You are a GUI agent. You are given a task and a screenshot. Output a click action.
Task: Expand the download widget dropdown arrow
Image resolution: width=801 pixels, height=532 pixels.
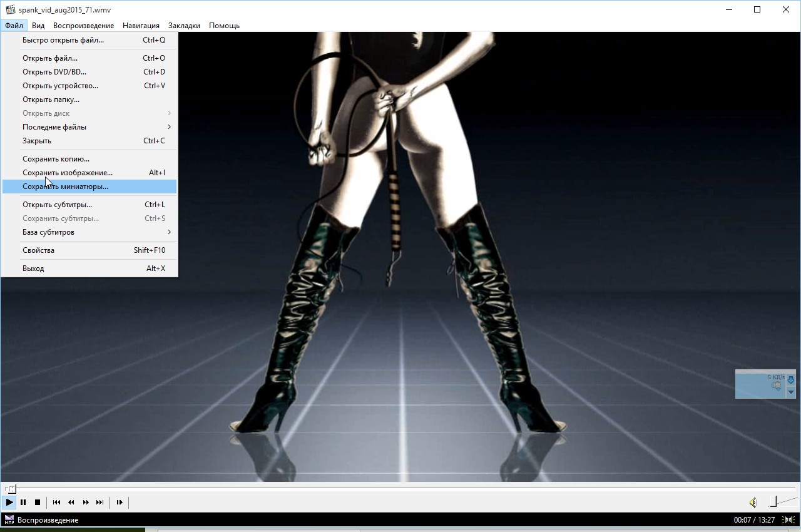[790, 392]
